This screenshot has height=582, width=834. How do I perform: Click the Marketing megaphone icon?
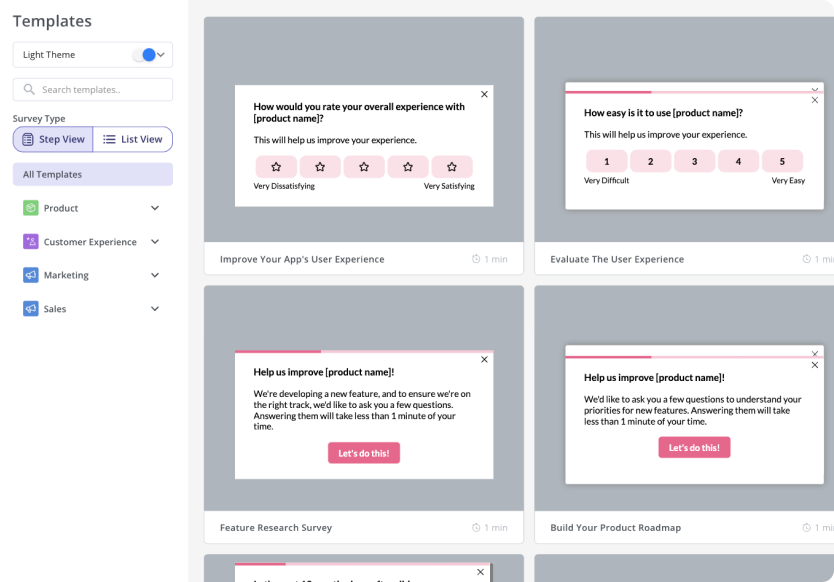pos(29,275)
